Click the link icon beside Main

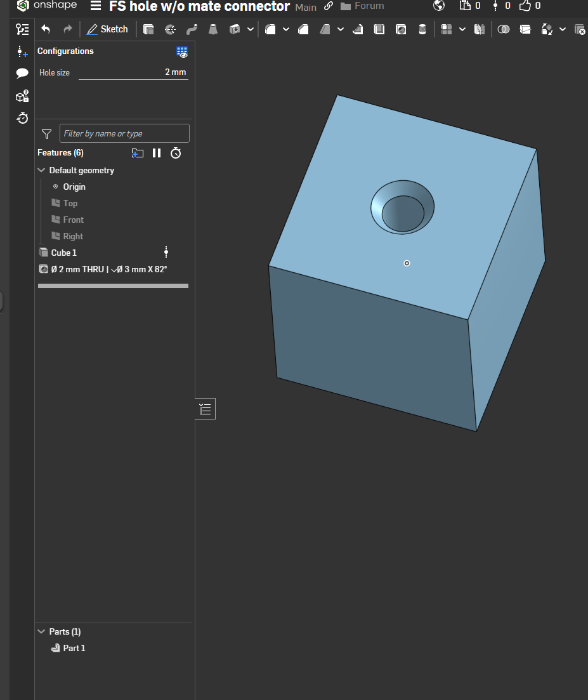(329, 6)
